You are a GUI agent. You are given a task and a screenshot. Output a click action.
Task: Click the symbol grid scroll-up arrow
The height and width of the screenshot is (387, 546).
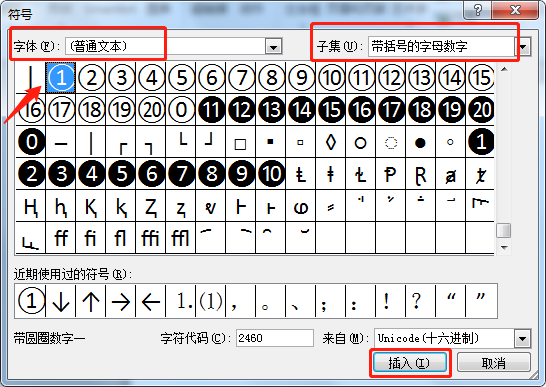click(504, 69)
